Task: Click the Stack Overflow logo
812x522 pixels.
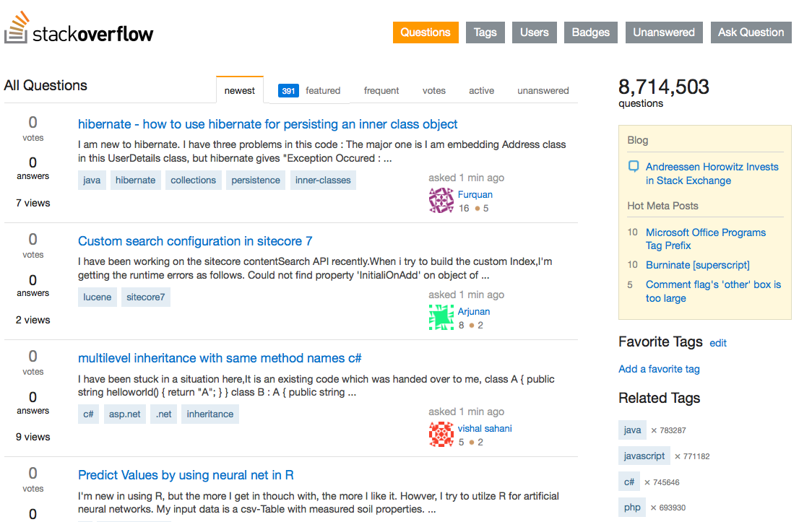Action: (78, 32)
